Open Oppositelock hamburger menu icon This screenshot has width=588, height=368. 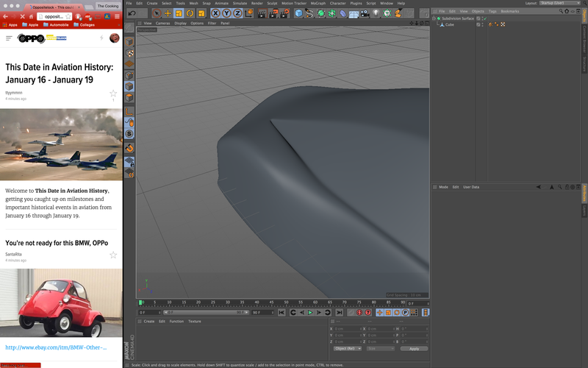click(x=9, y=38)
